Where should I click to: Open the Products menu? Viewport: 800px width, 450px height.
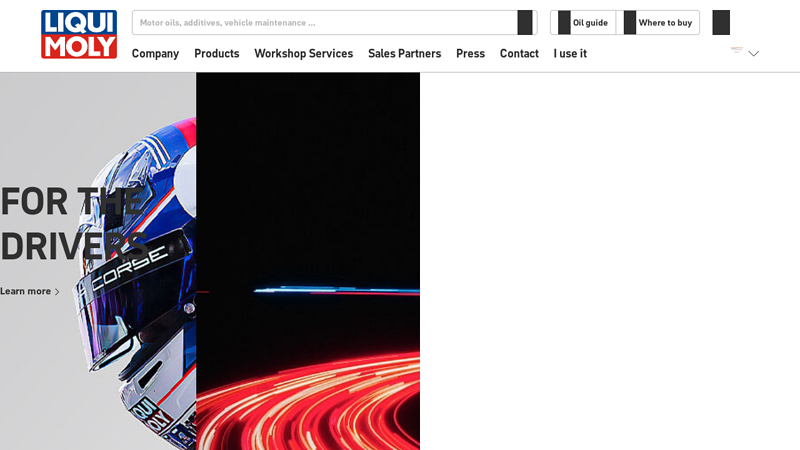(216, 54)
